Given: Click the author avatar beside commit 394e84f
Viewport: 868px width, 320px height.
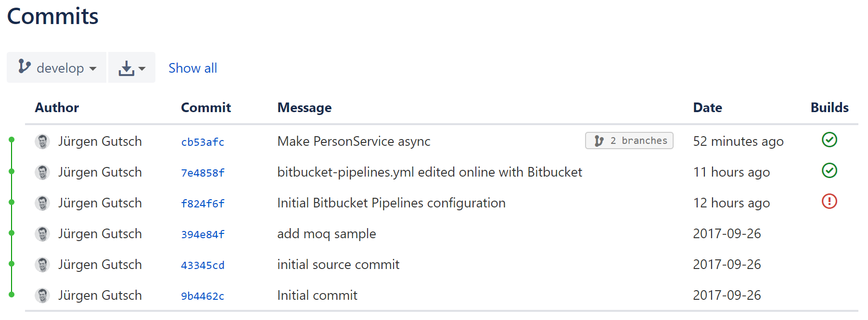Looking at the screenshot, I should (42, 234).
